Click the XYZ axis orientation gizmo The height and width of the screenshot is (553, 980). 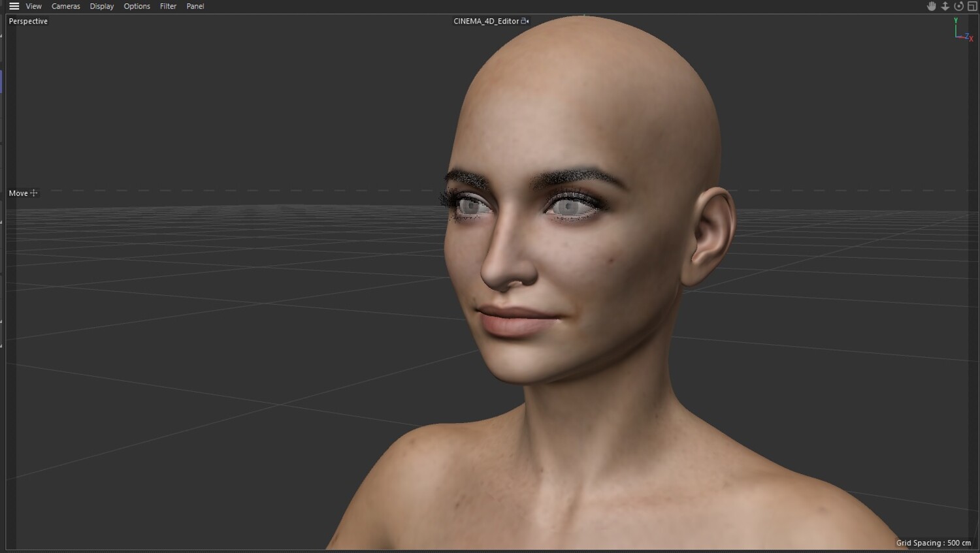pos(963,30)
